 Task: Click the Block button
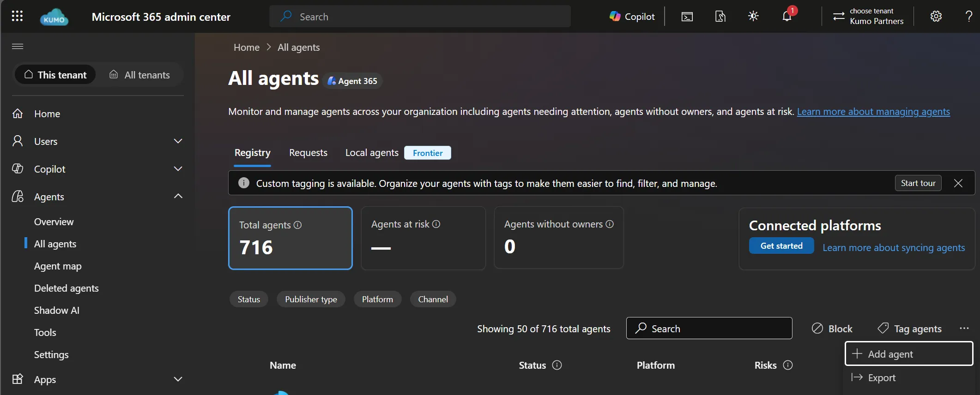tap(832, 329)
